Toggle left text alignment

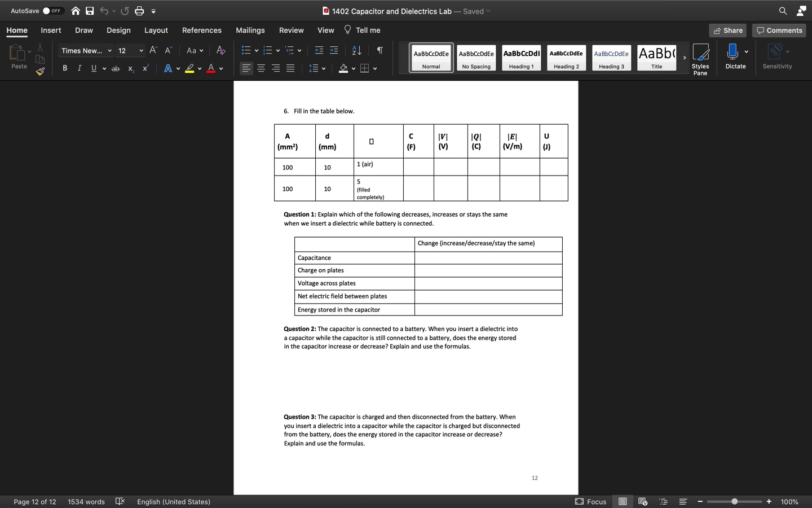pos(246,68)
